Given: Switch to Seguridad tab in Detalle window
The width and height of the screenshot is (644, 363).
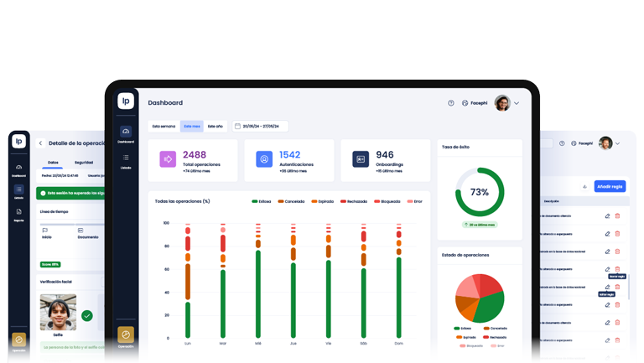Looking at the screenshot, I should 84,163.
